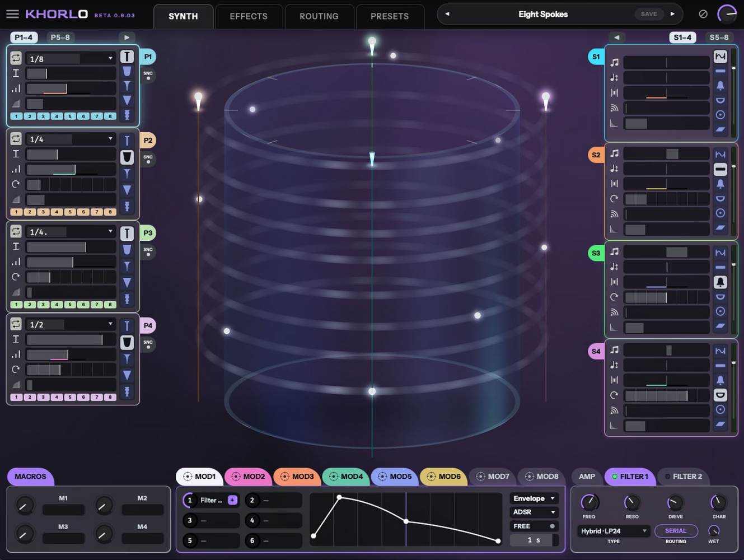Toggle step 5 in P1 step row
Screen dimensions: 744x560
coord(70,116)
